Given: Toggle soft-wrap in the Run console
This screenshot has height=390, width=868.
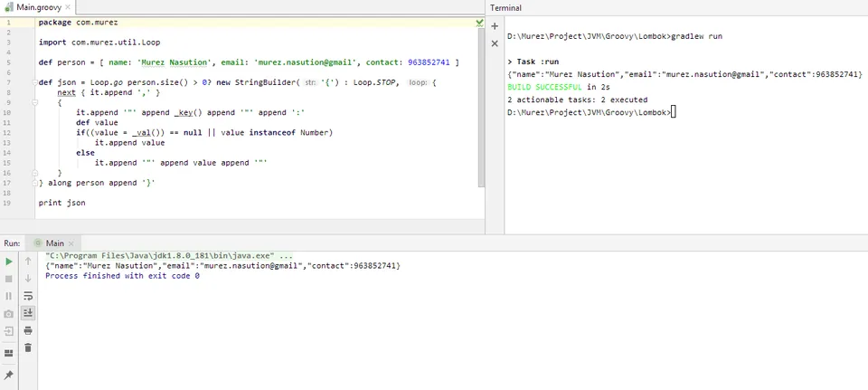Looking at the screenshot, I should pyautogui.click(x=28, y=296).
